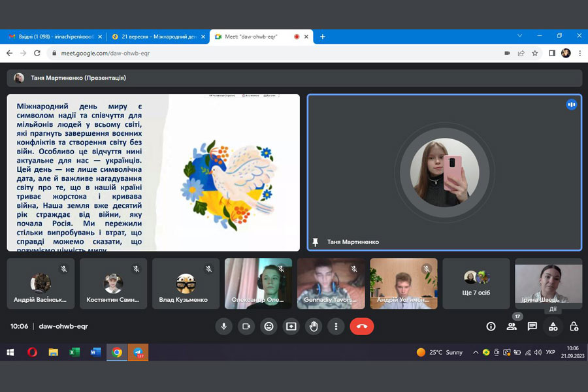Select Влад Кузьменко participant tile
Image resolution: width=588 pixels, height=392 pixels.
pos(186,284)
